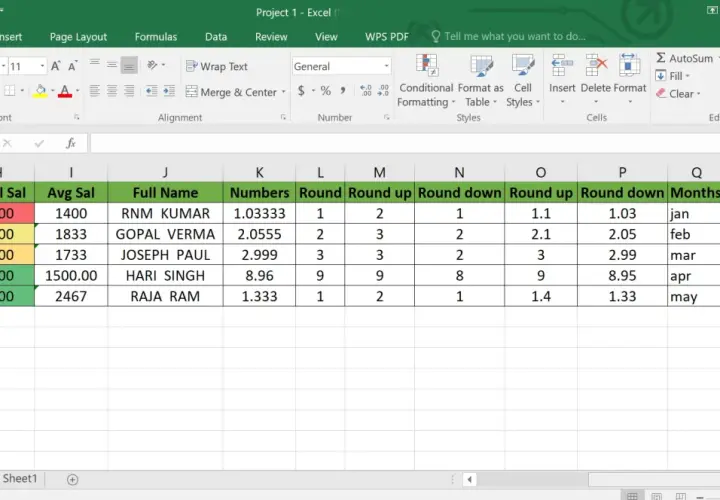720x500 pixels.
Task: Open the font size box showing 11
Action: pyautogui.click(x=25, y=67)
